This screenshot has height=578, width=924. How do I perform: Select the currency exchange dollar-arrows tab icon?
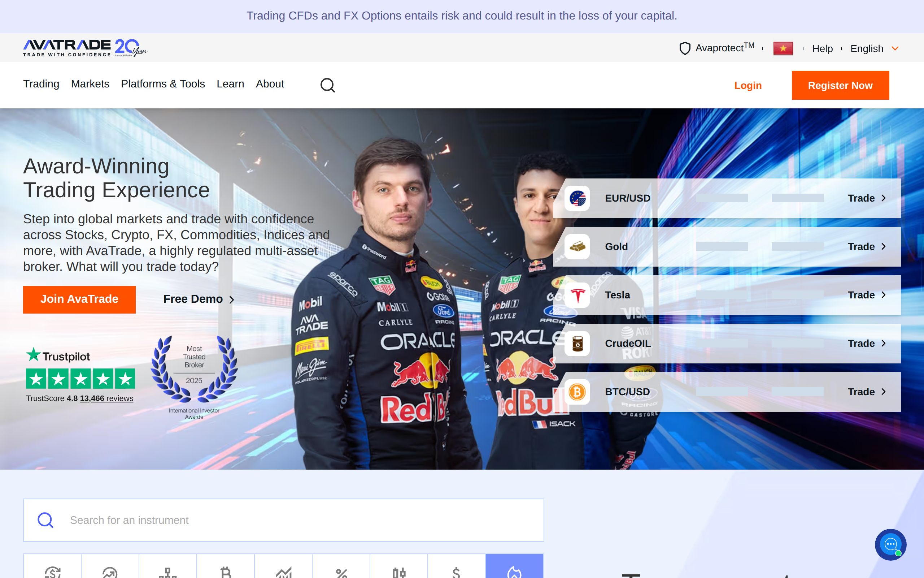[x=52, y=572]
